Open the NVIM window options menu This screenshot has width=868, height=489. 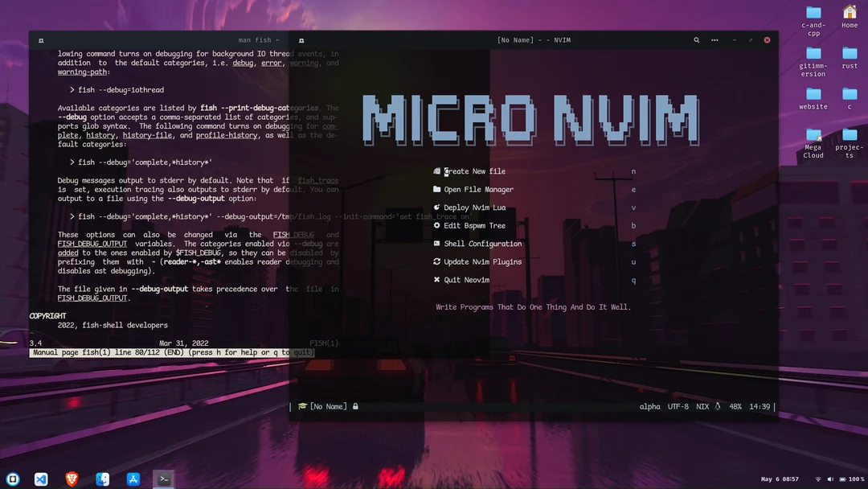pyautogui.click(x=714, y=39)
